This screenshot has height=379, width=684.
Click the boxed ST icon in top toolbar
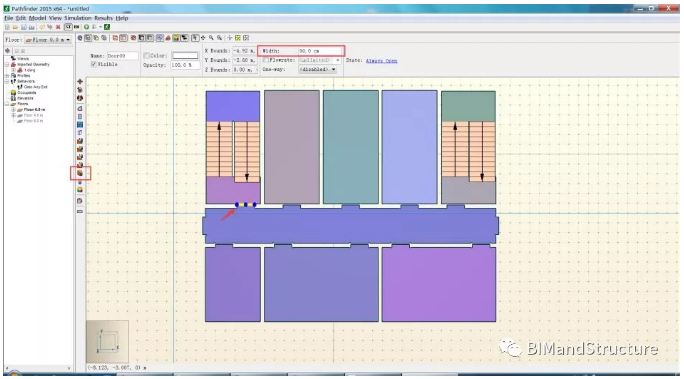coord(68,27)
